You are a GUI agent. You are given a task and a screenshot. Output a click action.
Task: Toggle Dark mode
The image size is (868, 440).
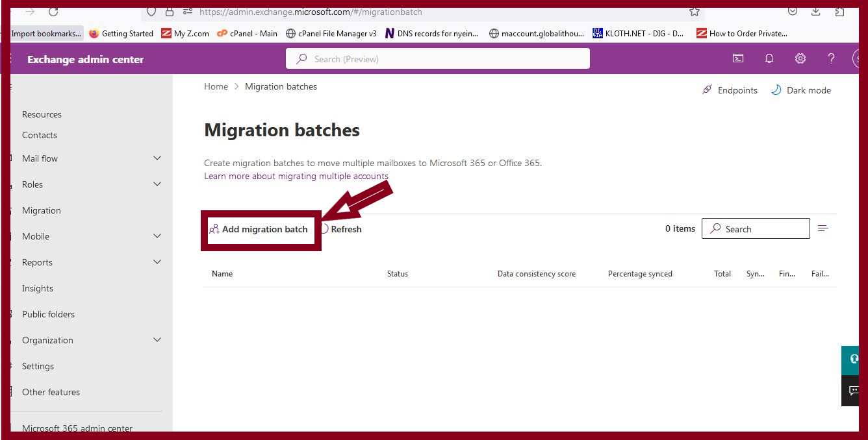tap(800, 90)
